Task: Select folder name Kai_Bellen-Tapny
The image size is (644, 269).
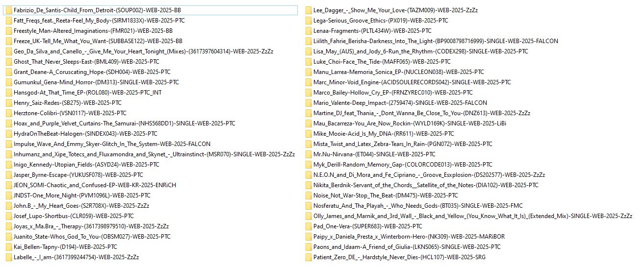Action: (x=65, y=247)
